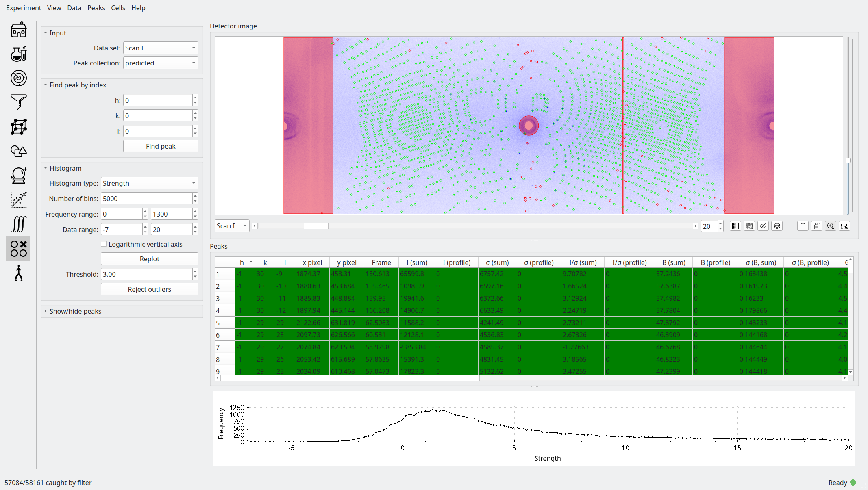Click the Find peak button
Viewport: 868px width, 490px height.
(x=160, y=146)
